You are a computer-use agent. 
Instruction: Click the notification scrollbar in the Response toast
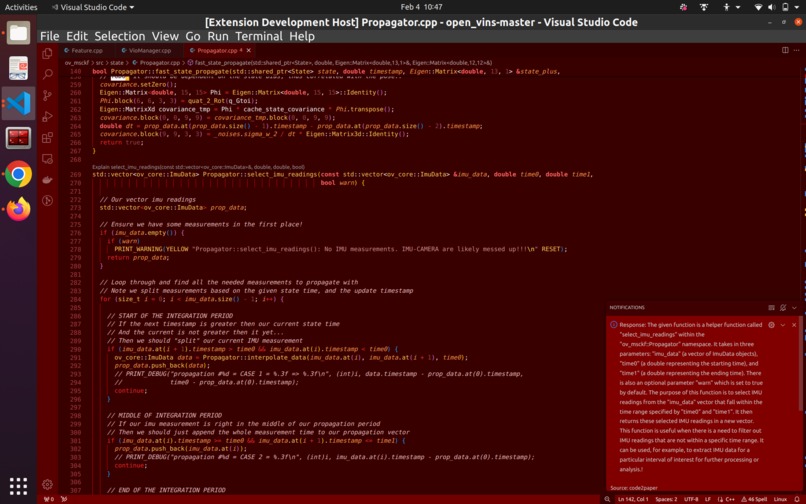[x=801, y=364]
